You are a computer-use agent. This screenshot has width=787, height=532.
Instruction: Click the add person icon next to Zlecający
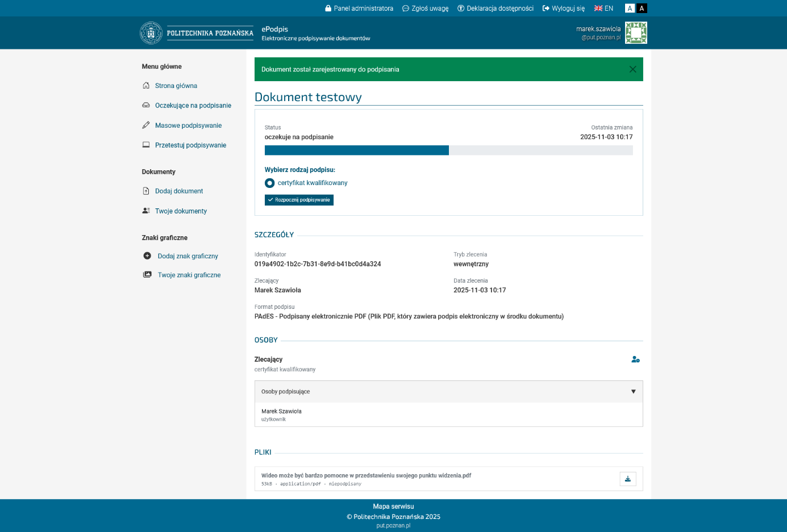click(x=635, y=359)
